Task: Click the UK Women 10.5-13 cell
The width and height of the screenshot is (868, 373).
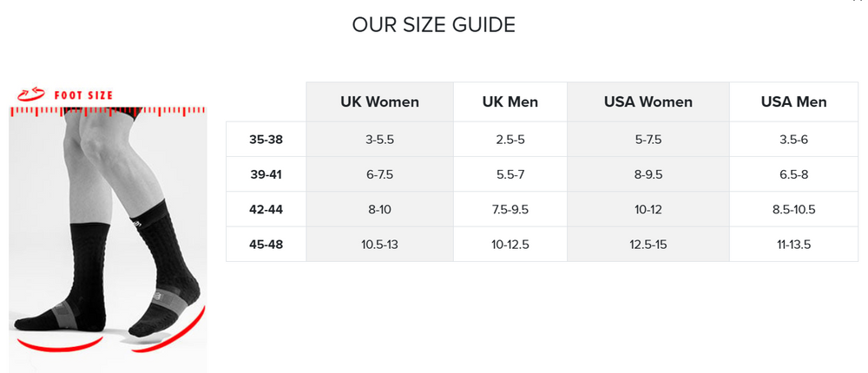Action: tap(379, 245)
